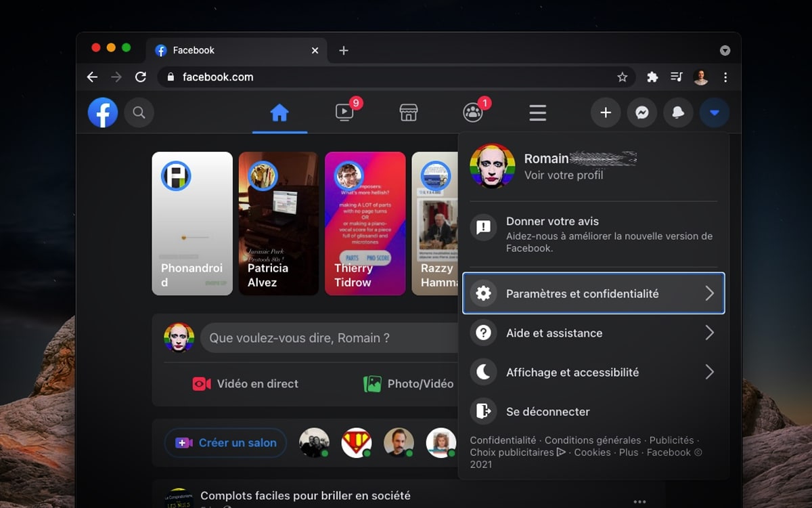Image resolution: width=812 pixels, height=508 pixels.
Task: Open the hamburger menu icon
Action: coord(537,112)
